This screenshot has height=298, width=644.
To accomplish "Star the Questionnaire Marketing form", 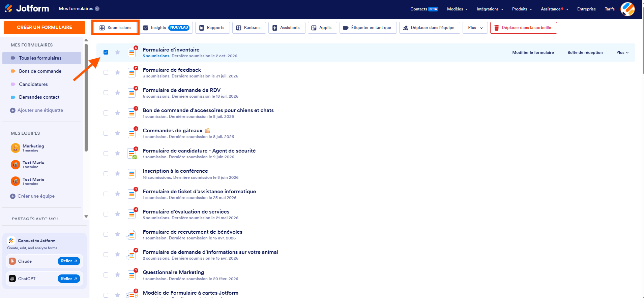I will pyautogui.click(x=118, y=275).
